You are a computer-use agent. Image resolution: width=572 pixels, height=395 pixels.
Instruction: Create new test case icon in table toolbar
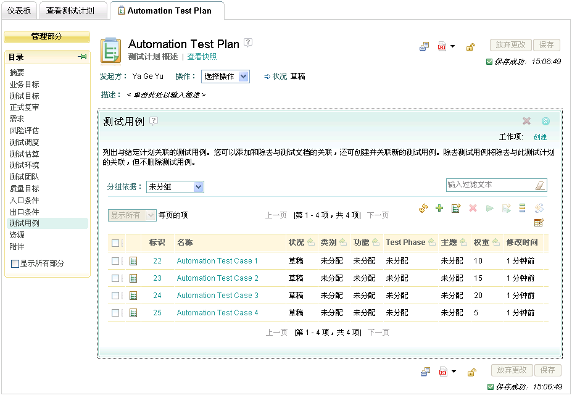click(x=456, y=208)
